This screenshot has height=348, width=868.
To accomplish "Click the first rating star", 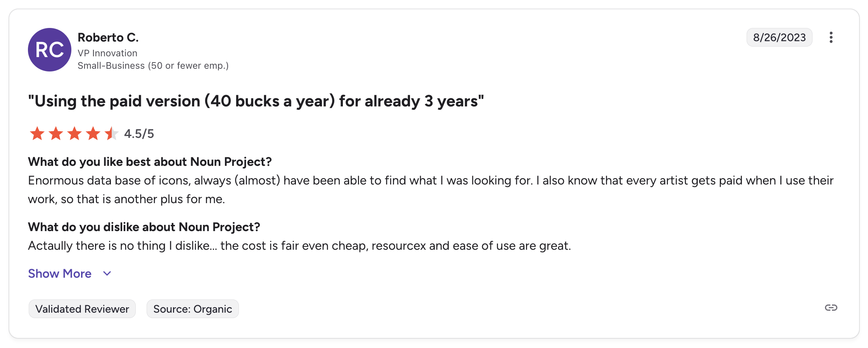I will [x=37, y=134].
